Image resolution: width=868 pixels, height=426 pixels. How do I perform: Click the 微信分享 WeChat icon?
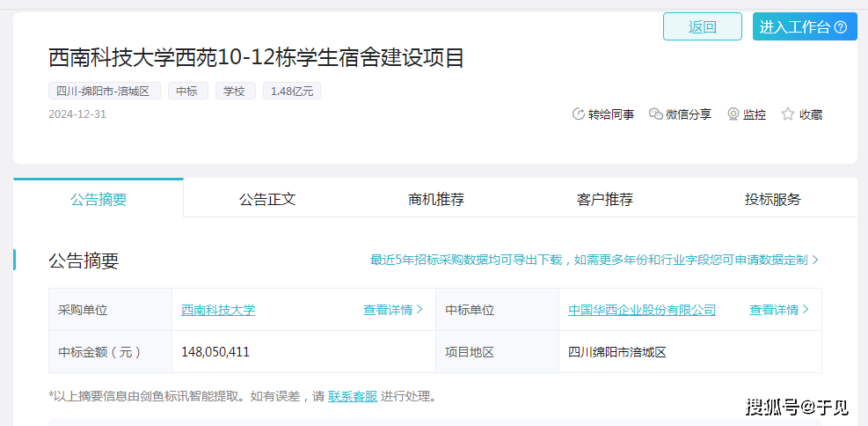pyautogui.click(x=656, y=114)
